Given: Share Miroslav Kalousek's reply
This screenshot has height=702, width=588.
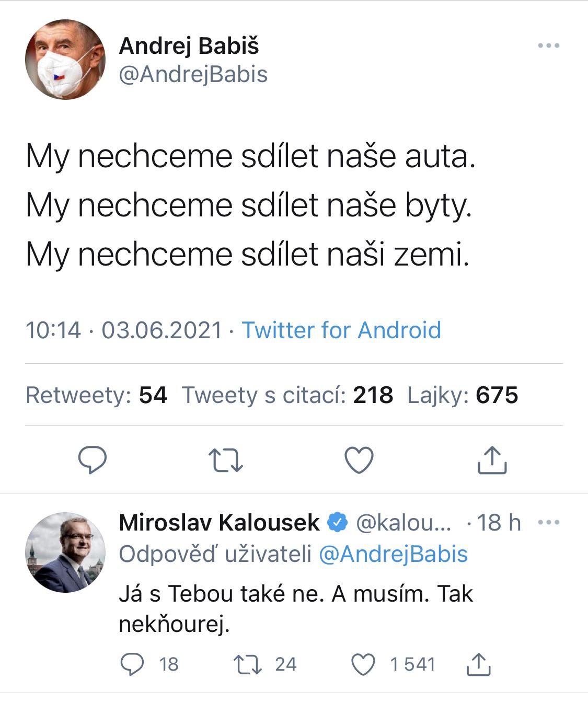Looking at the screenshot, I should (478, 664).
